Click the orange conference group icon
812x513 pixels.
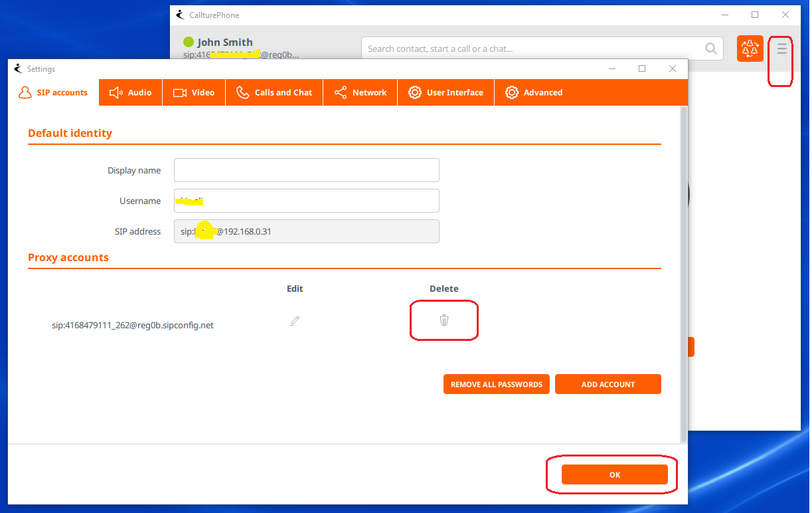[750, 49]
